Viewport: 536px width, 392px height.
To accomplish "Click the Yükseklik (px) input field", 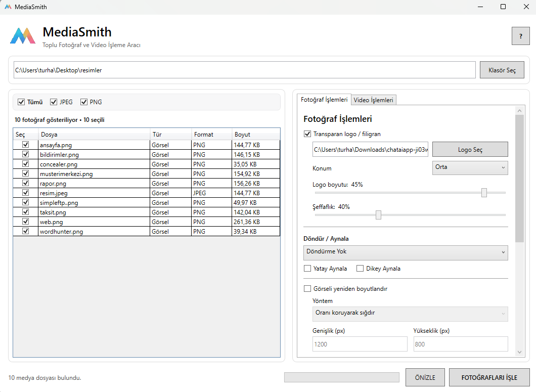I will pyautogui.click(x=461, y=344).
